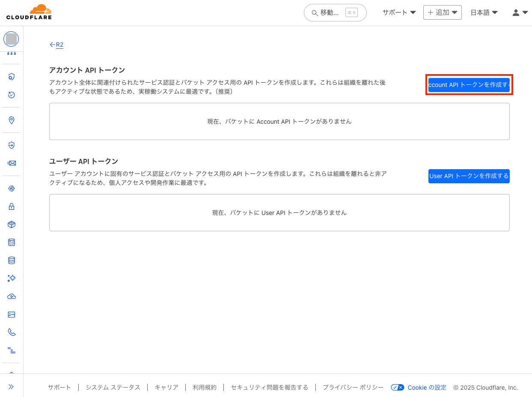Select the D1 database icon in sidebar
The image size is (532, 397).
click(x=11, y=260)
